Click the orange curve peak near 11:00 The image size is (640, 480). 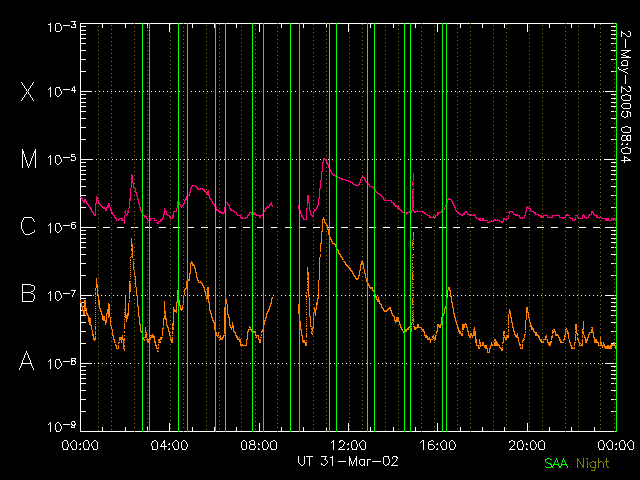pyautogui.click(x=324, y=219)
